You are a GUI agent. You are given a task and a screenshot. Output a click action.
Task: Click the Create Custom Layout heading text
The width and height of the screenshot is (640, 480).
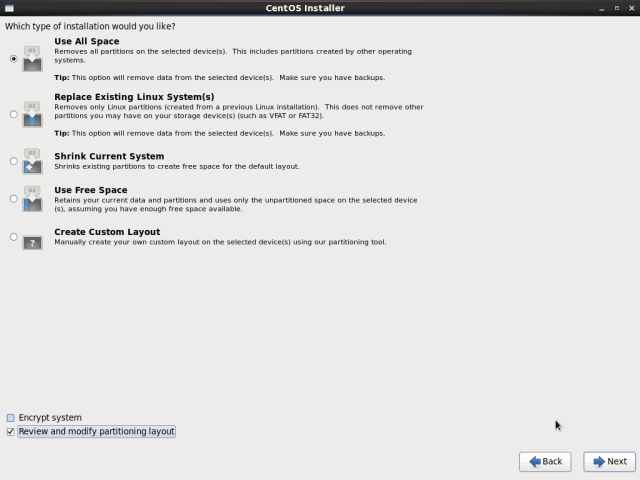pyautogui.click(x=107, y=232)
